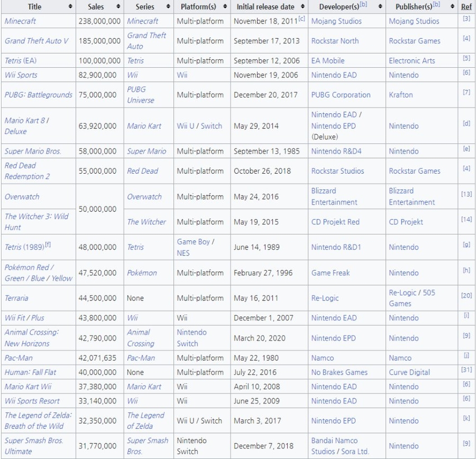Sort table by Publisher(s) column arrows
This screenshot has width=476, height=459.
(452, 6)
